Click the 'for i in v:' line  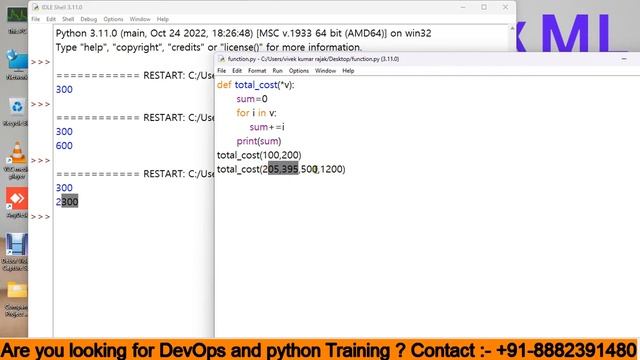256,113
